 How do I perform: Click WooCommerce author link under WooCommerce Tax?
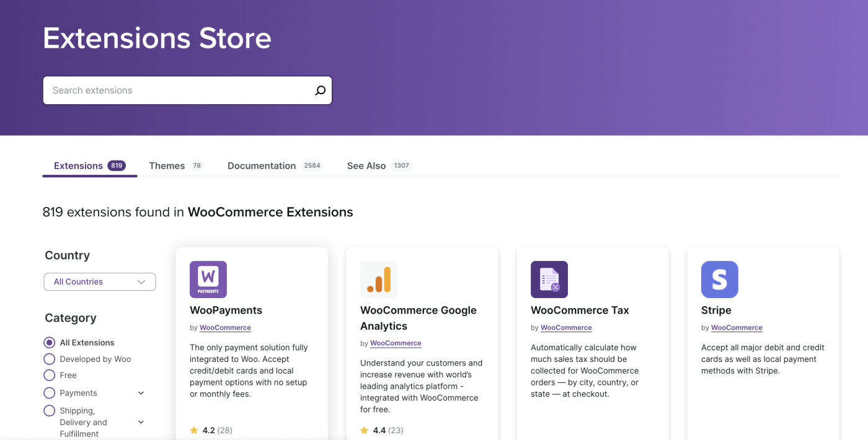566,328
